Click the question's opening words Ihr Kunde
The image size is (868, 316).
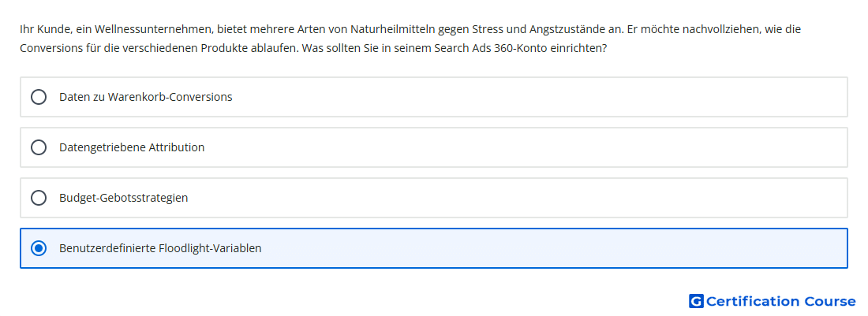43,28
